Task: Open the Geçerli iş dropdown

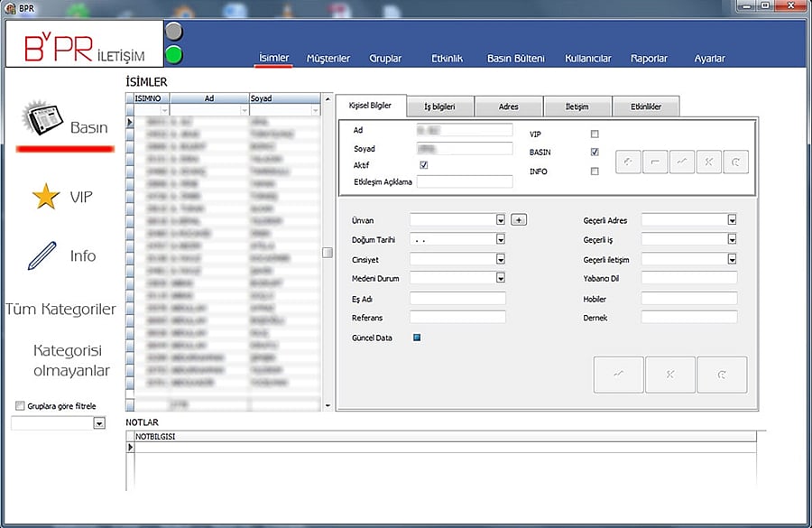Action: (x=732, y=239)
